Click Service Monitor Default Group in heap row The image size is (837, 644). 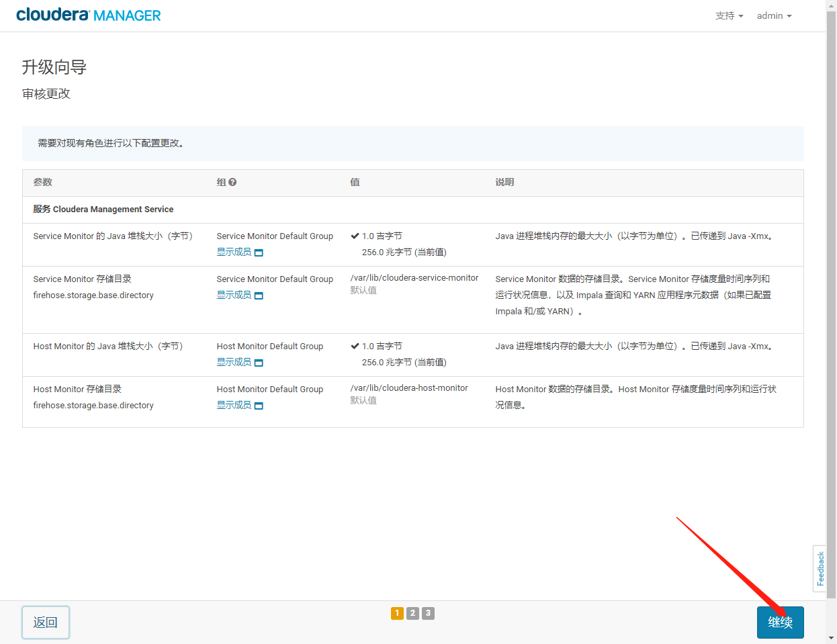275,236
